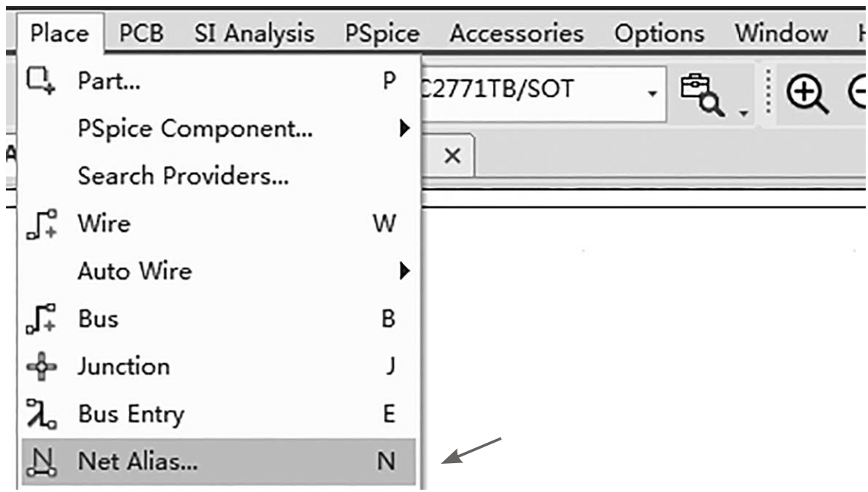Click the Wire tool icon
The height and width of the screenshot is (492, 868).
[x=42, y=224]
